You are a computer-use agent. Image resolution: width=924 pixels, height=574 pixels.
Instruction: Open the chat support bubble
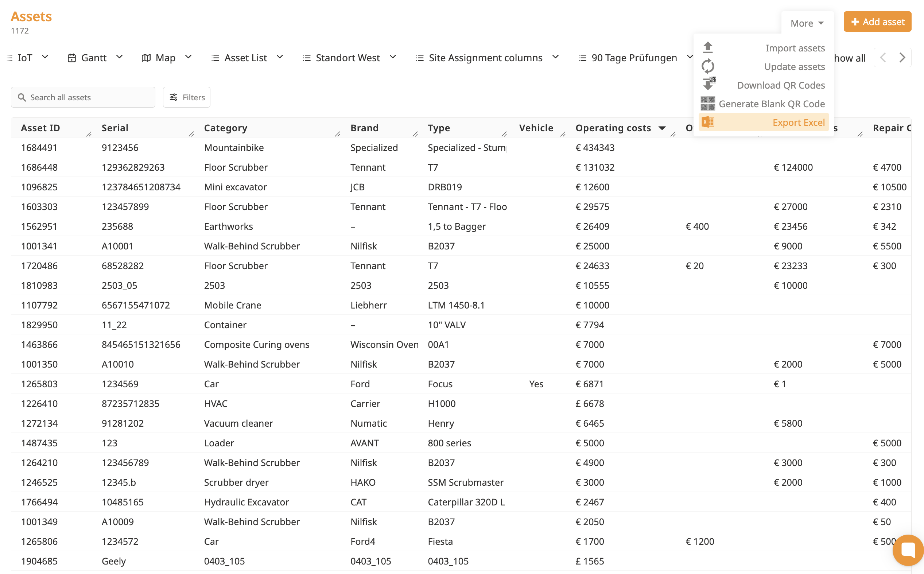908,550
